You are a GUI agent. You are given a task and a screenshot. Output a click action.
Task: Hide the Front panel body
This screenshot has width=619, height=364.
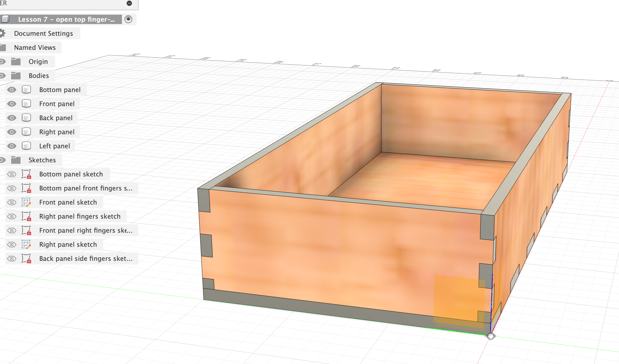[12, 104]
